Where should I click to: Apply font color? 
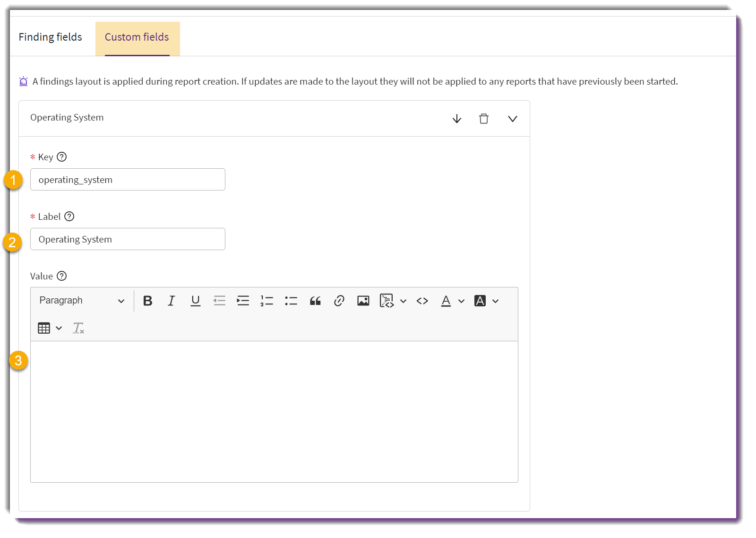coord(446,301)
